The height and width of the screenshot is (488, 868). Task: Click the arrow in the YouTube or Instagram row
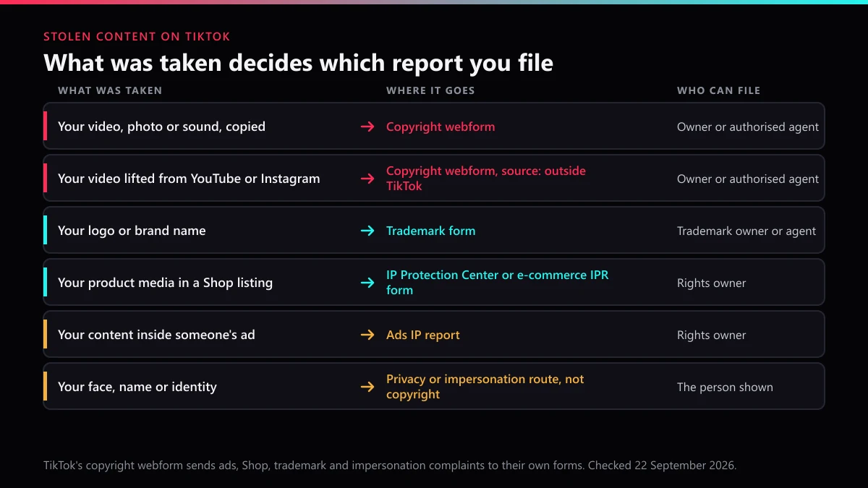[367, 179]
